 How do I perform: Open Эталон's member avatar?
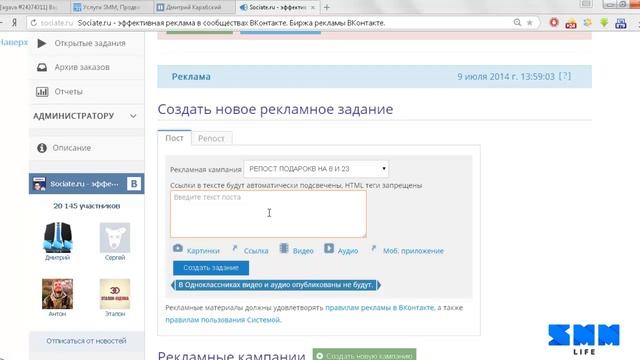(115, 294)
